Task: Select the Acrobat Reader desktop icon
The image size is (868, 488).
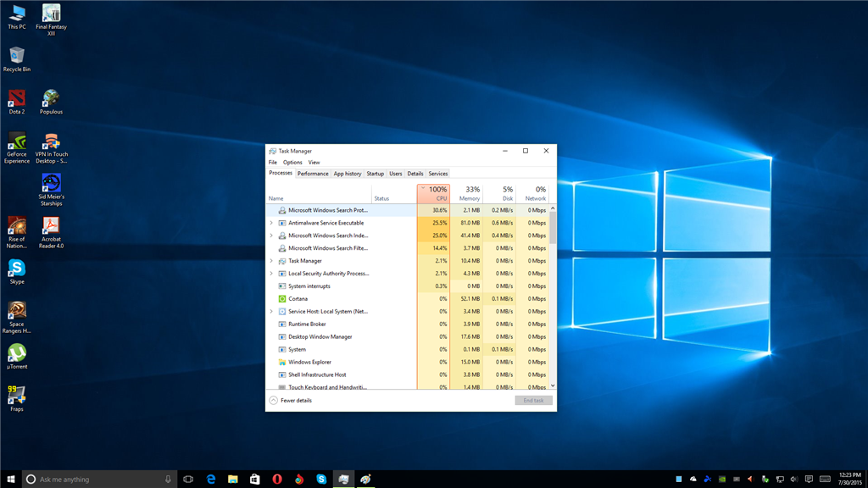Action: pos(51,226)
